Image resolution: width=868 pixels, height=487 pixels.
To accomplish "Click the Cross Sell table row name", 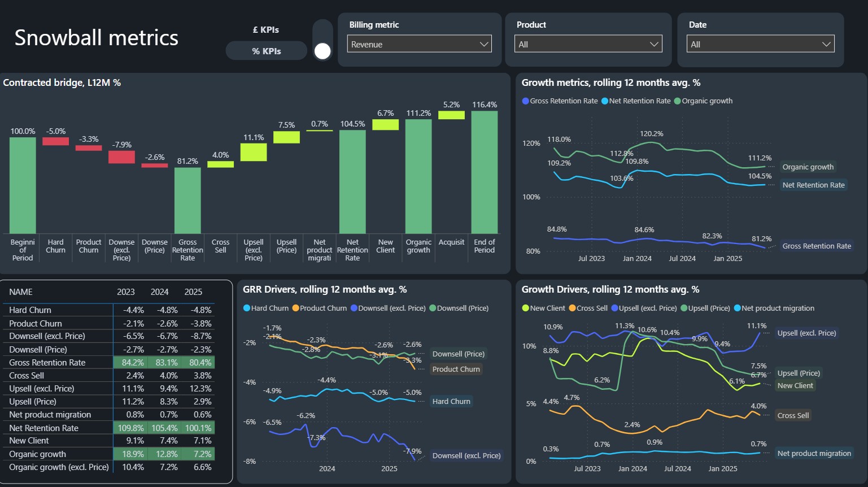I will (x=27, y=376).
